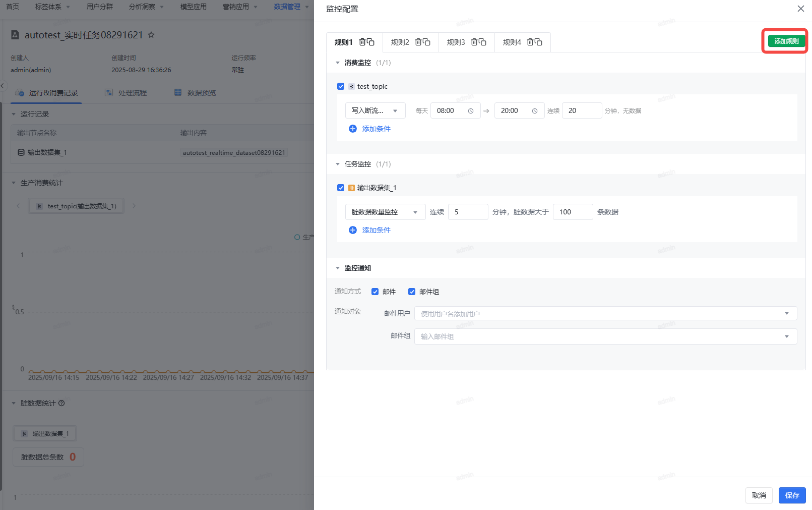The image size is (812, 510).
Task: Click the 20:00 end time field
Action: click(520, 110)
